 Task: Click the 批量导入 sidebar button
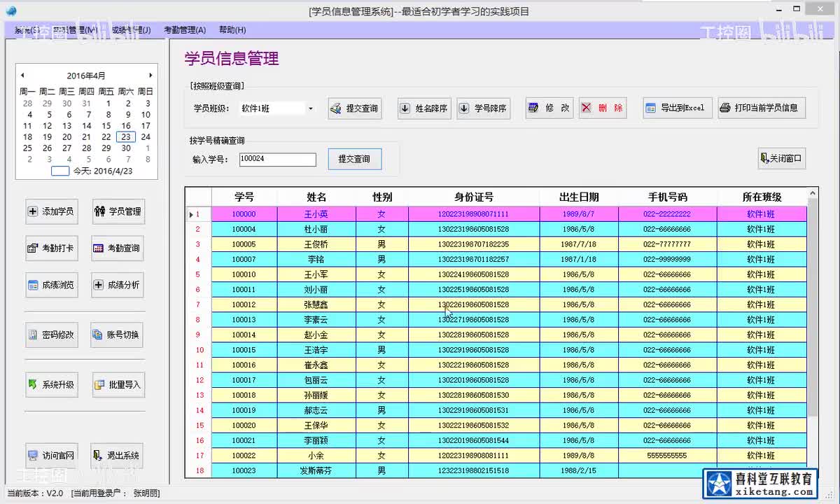tap(118, 384)
